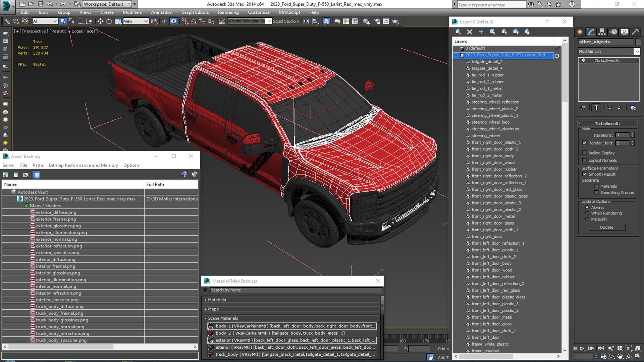This screenshot has height=362, width=644.
Task: Select When Rendering update option
Action: 587,213
